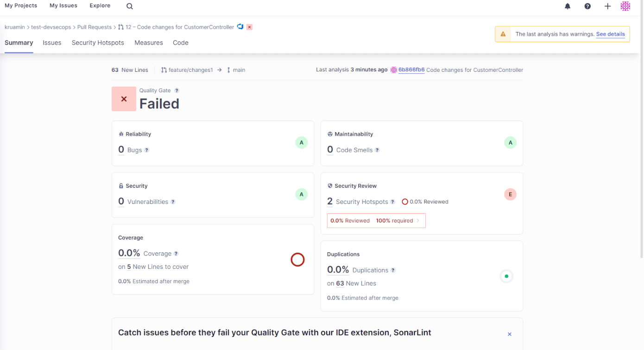Click the help icon next to Coverage
This screenshot has width=644, height=350.
(x=176, y=254)
